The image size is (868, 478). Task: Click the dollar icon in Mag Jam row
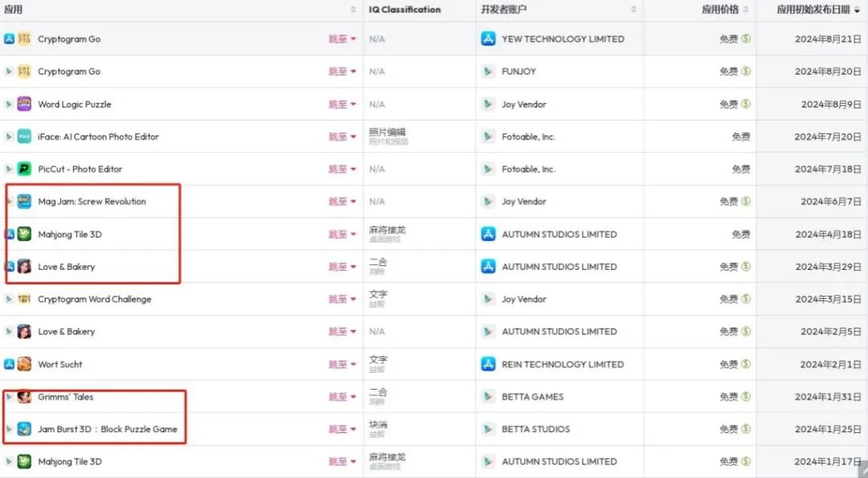coord(746,202)
